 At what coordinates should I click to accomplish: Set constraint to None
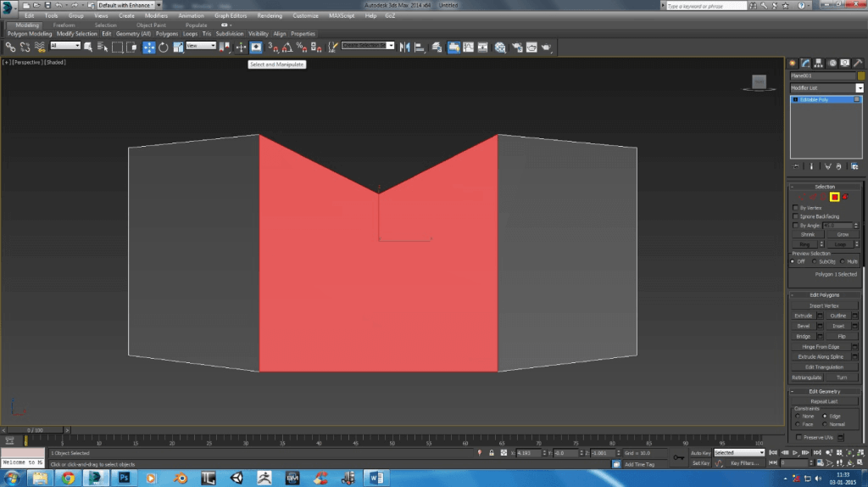(798, 416)
